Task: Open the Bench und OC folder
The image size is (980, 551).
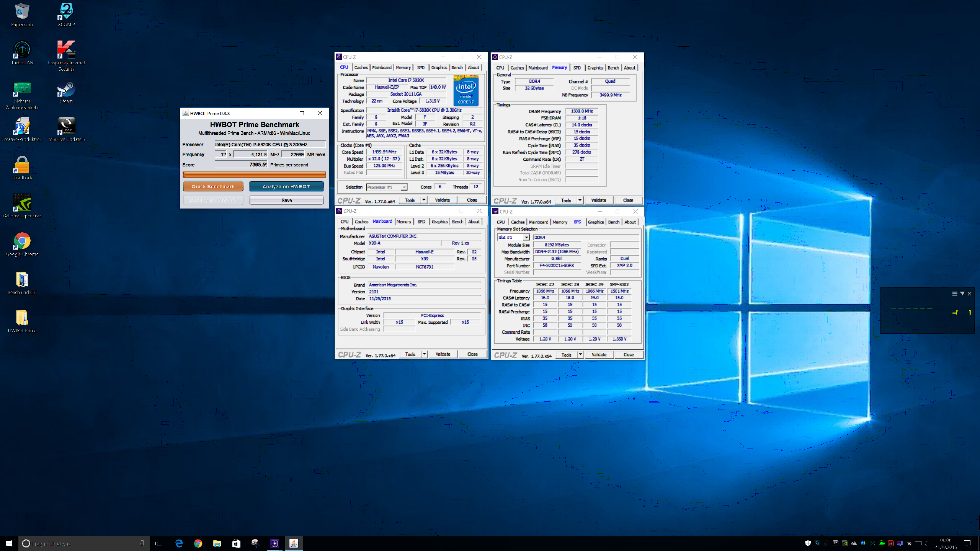Action: tap(22, 282)
